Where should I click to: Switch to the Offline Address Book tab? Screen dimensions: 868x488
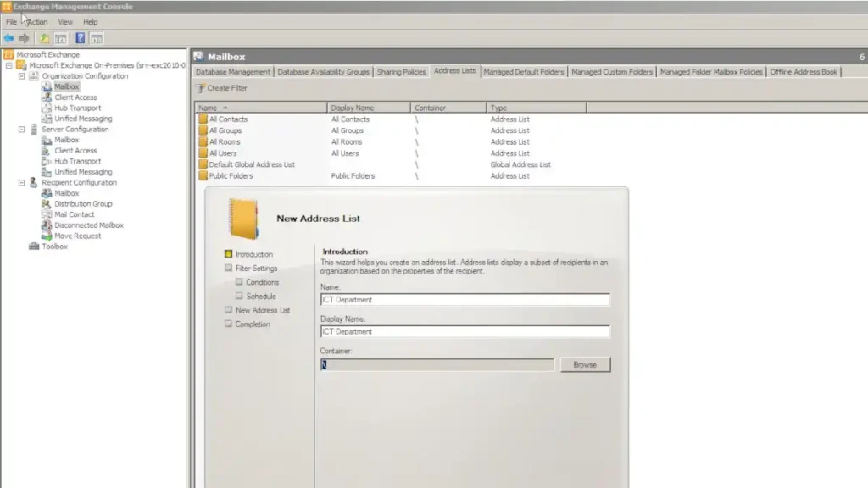(x=804, y=72)
